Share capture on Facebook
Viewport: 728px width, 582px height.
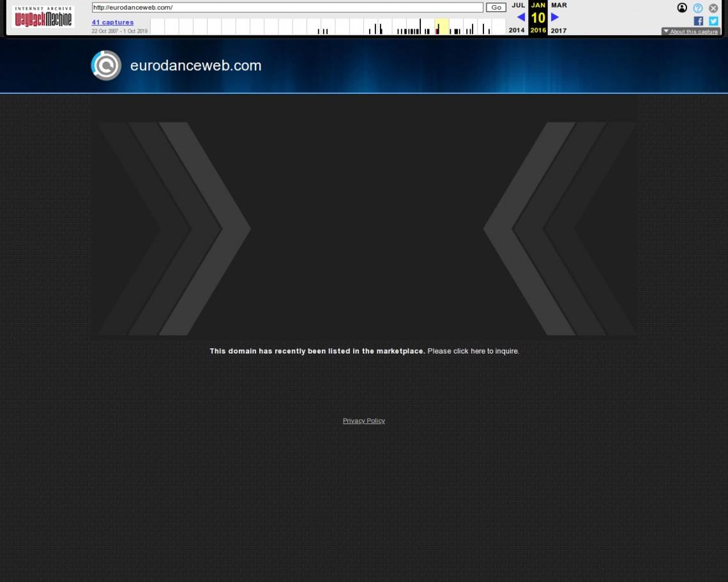(x=698, y=21)
